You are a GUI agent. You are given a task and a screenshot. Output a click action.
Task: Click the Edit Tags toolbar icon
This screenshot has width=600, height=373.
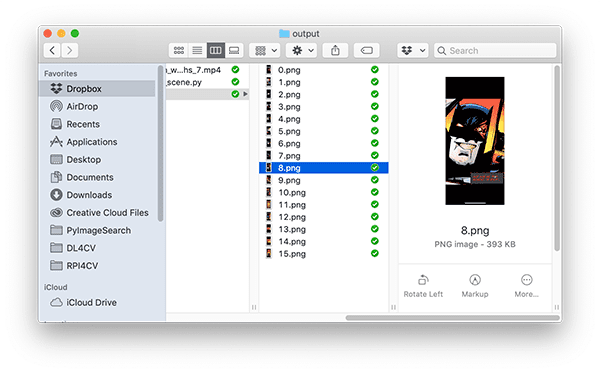tap(367, 50)
